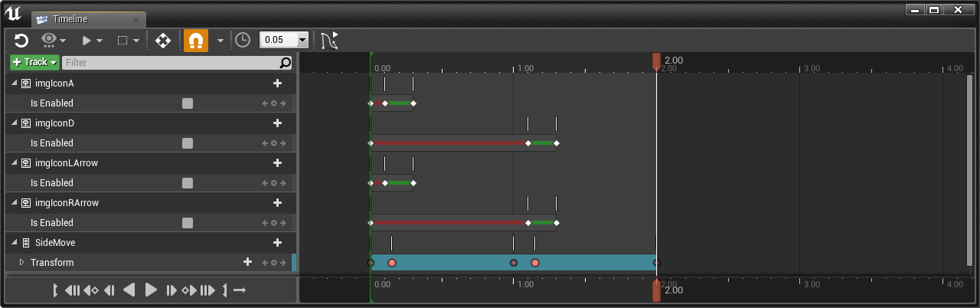
Task: Jump to previous key in transport controls
Action: 90,290
